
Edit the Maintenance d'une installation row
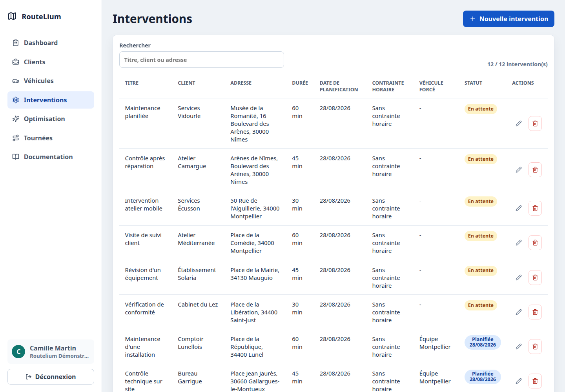[519, 347]
